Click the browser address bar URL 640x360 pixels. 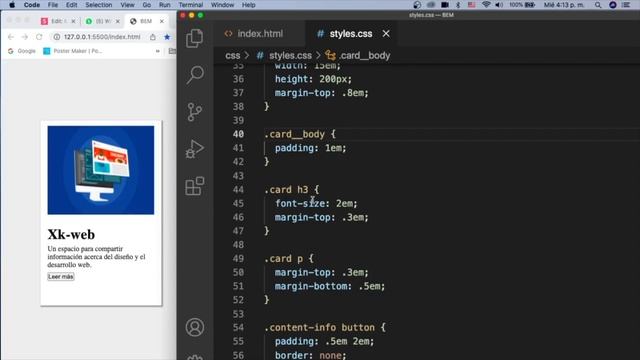(102, 37)
